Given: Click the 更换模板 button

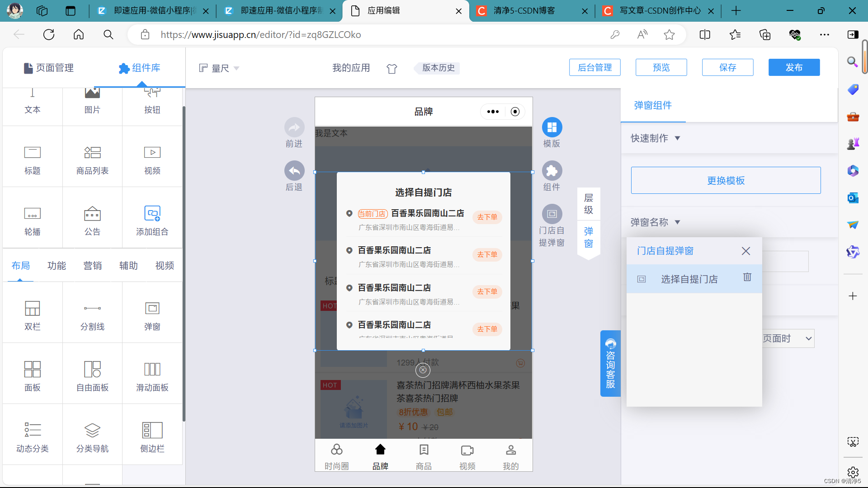Looking at the screenshot, I should click(x=726, y=180).
